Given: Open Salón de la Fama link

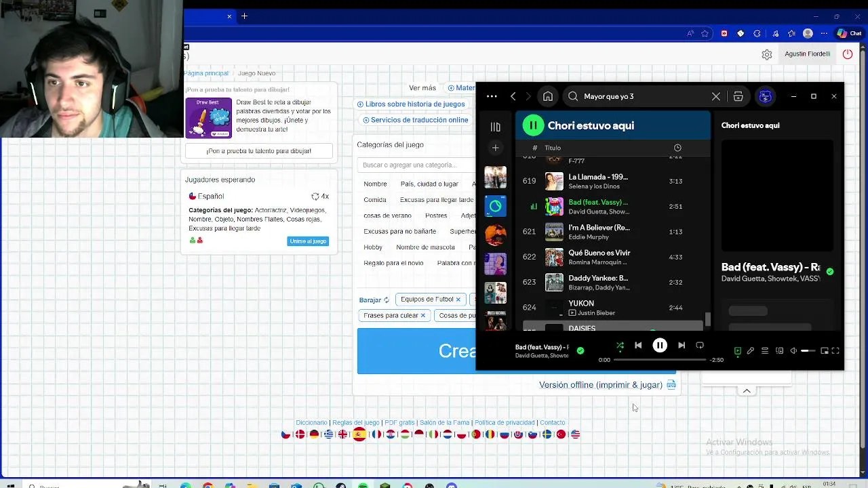Looking at the screenshot, I should [444, 422].
